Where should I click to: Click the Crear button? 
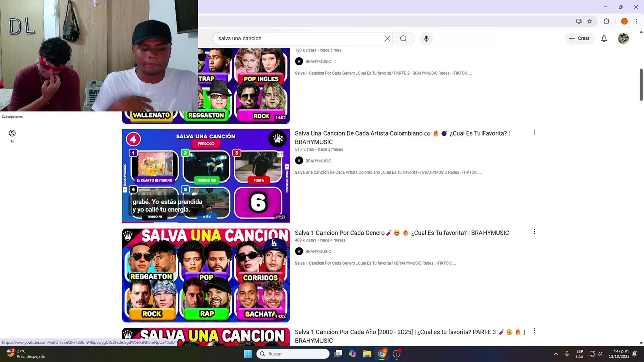(579, 38)
